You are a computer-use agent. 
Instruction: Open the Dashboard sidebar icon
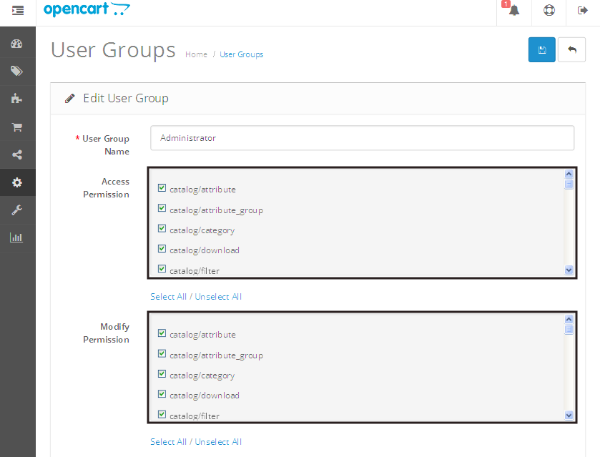(x=17, y=44)
